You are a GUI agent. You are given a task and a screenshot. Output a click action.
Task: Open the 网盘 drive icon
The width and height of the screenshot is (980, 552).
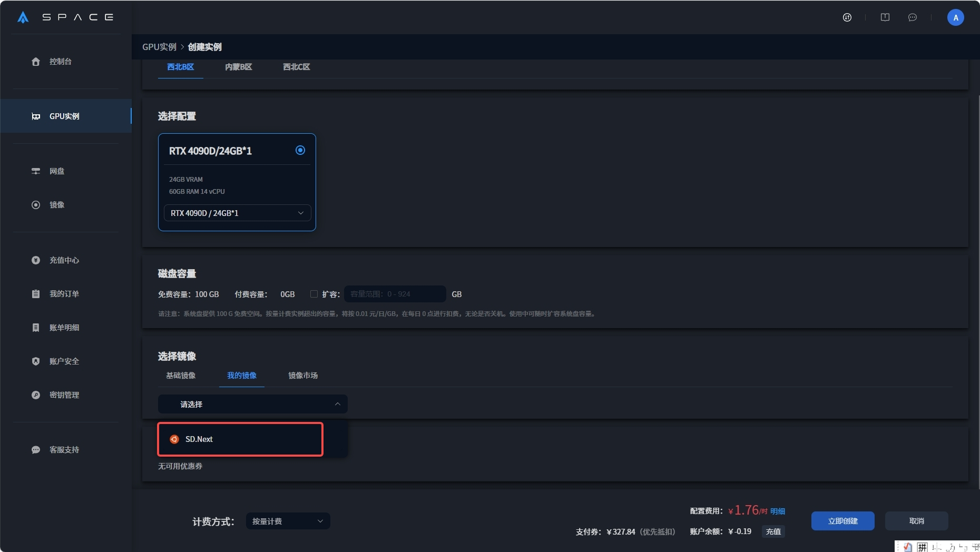(x=36, y=171)
